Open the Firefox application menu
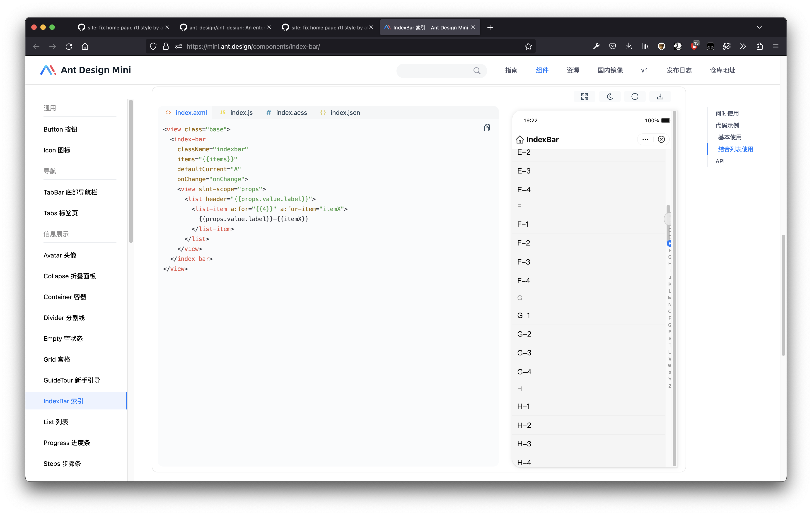812x515 pixels. coord(776,46)
